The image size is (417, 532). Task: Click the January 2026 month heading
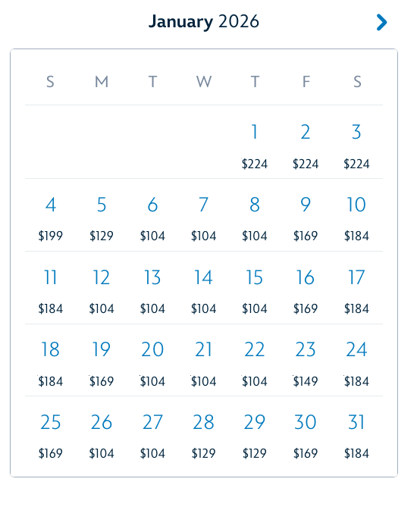coord(204,22)
